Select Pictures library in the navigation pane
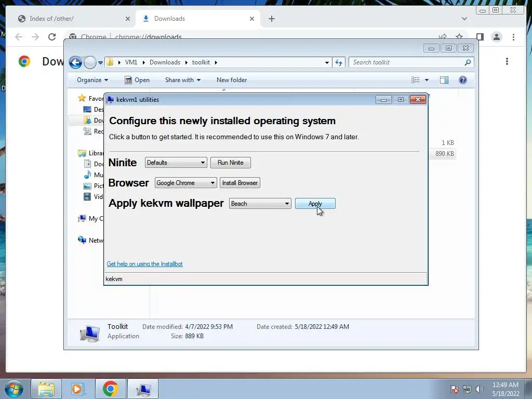This screenshot has width=532, height=399. coord(93,185)
